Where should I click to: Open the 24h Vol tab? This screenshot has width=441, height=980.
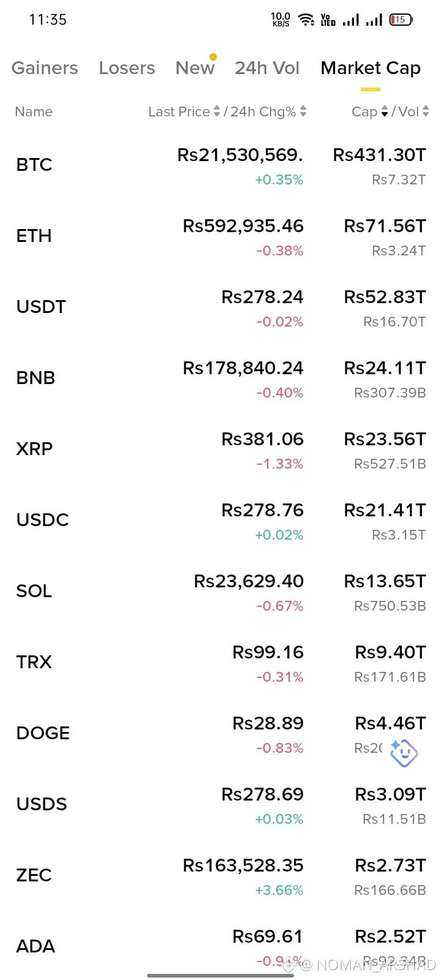point(267,68)
